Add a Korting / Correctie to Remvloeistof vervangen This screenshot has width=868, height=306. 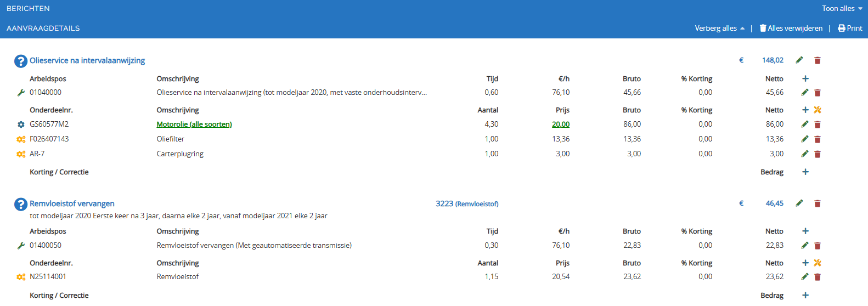805,296
